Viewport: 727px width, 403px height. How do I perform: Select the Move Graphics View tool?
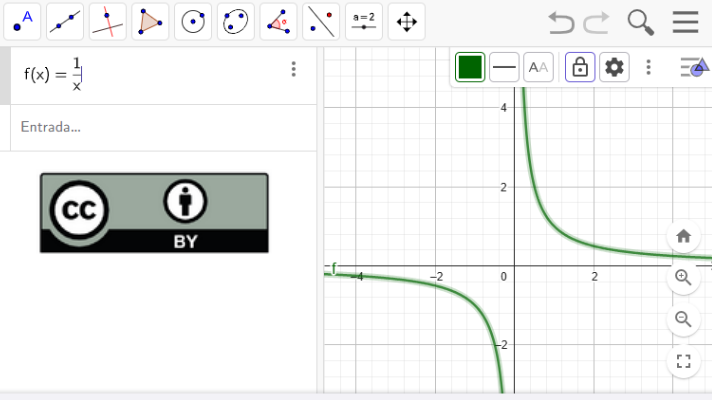(x=406, y=21)
